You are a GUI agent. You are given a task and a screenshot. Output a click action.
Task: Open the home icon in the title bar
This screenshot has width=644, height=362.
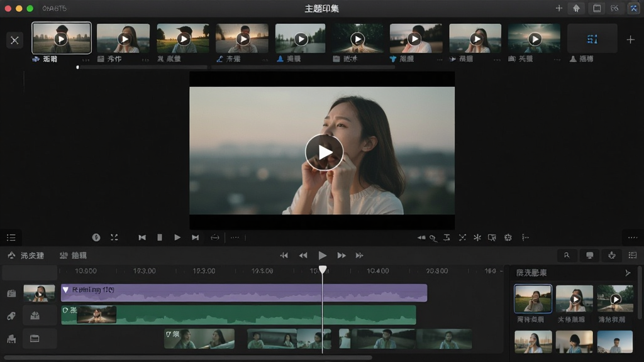pos(576,8)
